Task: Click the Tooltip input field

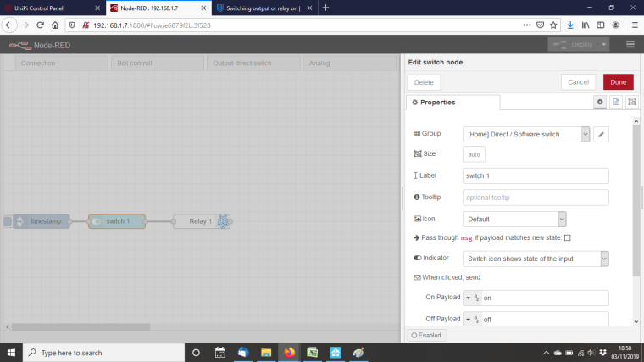Action: (x=536, y=198)
